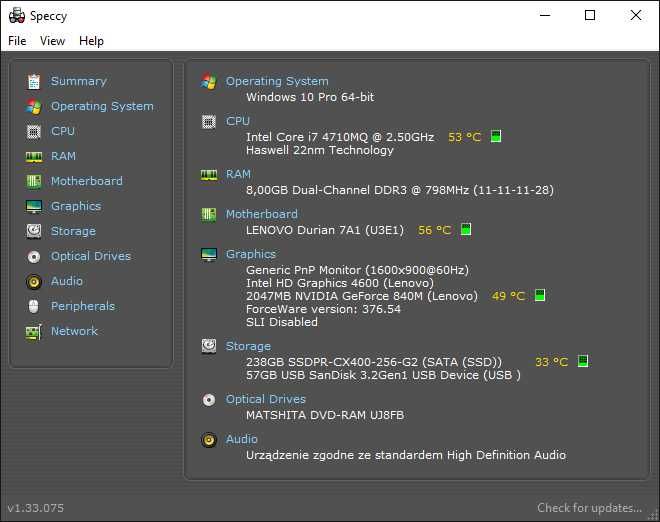660x522 pixels.
Task: Click version number v1.33.075 in status bar
Action: pos(36,508)
